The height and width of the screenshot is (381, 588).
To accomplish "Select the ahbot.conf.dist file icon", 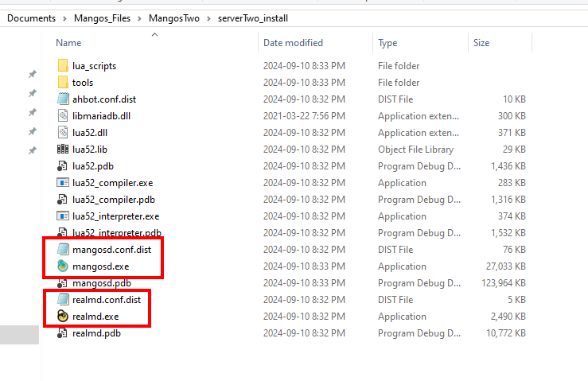I will 63,99.
